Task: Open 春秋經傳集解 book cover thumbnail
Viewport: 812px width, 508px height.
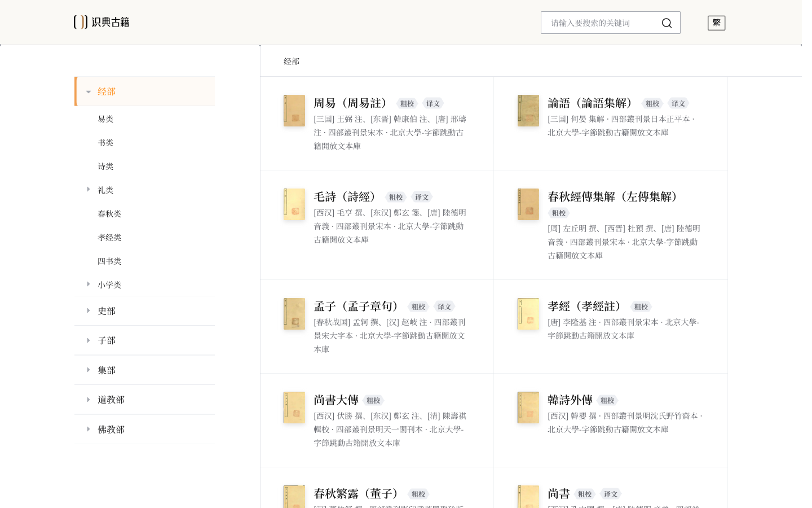Action: point(528,204)
